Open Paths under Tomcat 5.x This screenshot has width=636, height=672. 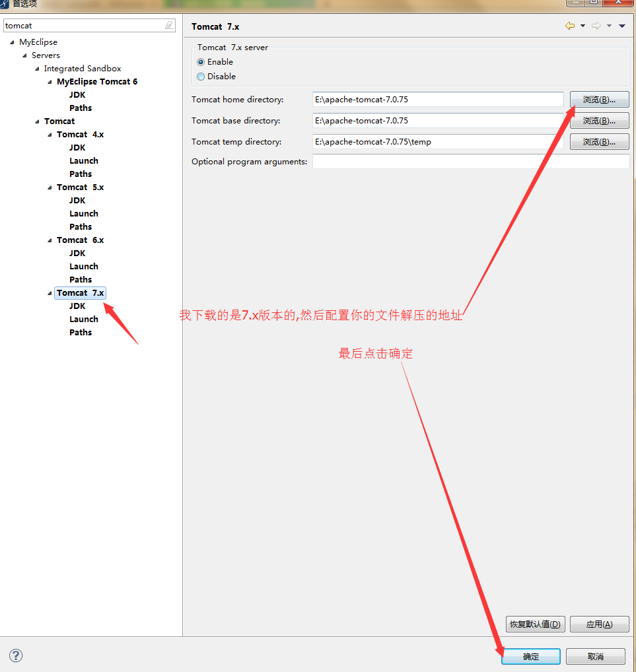[81, 226]
